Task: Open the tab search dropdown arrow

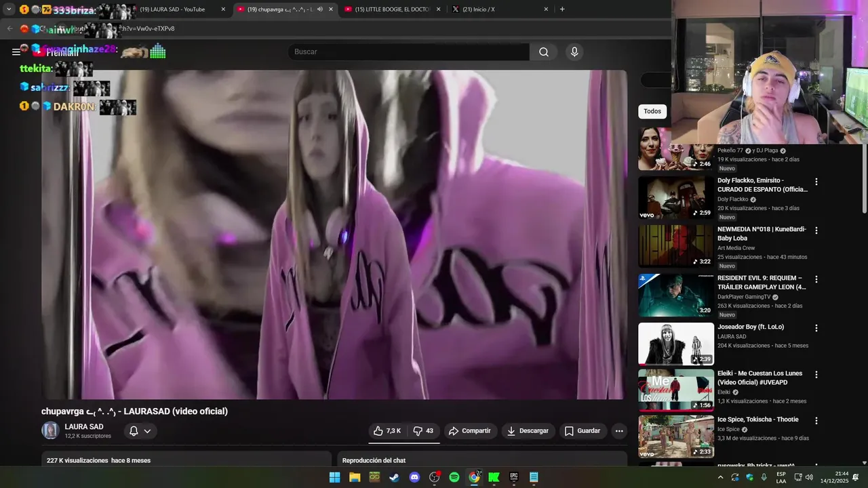Action: coord(9,9)
